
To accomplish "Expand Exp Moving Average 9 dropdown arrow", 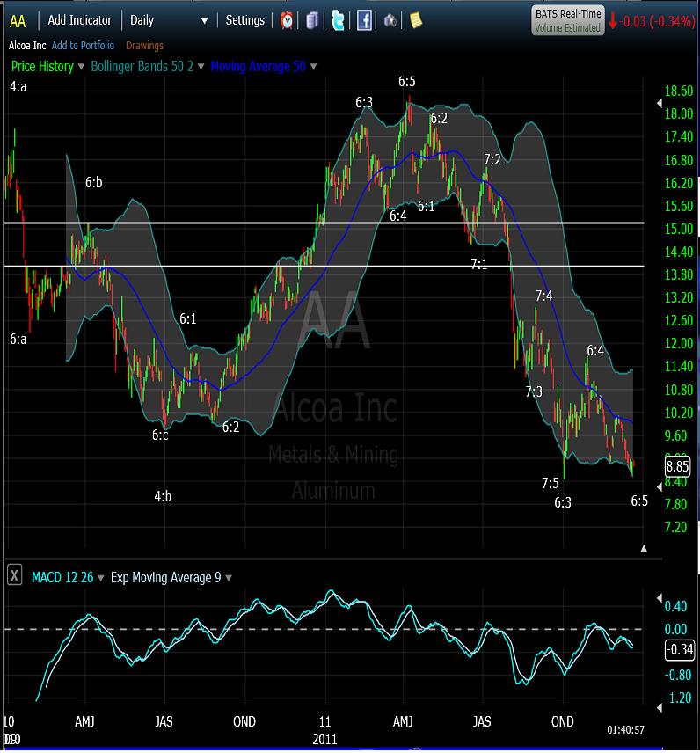I will (x=229, y=578).
